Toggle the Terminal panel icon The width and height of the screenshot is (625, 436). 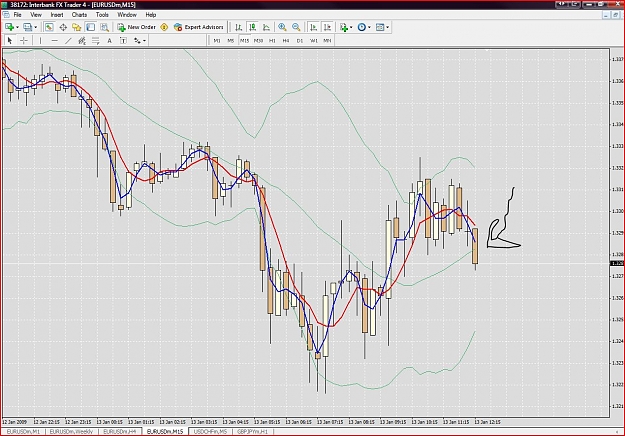(90, 27)
